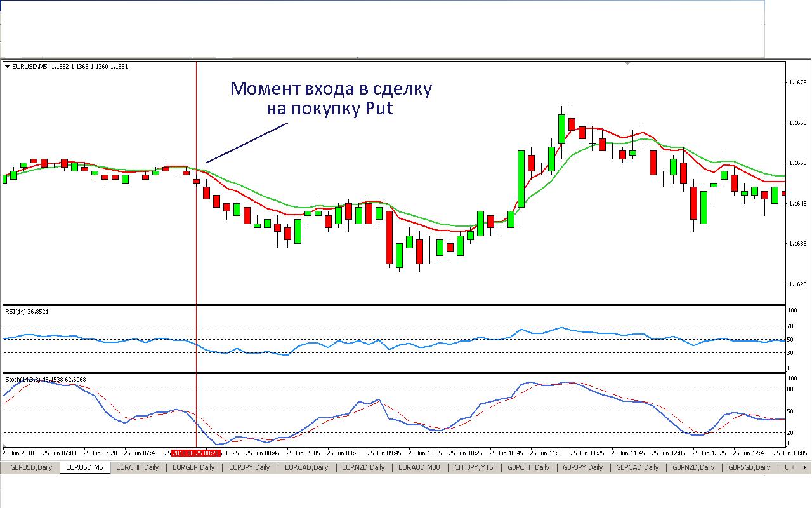Click the red highlighted date label 2018.06.25
The height and width of the screenshot is (508, 812).
click(x=195, y=453)
